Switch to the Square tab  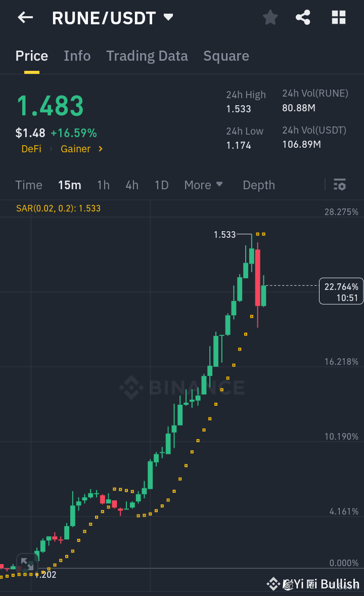click(x=226, y=56)
